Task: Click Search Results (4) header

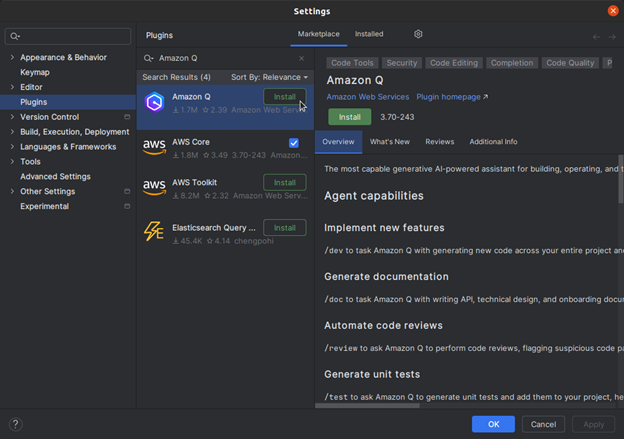Action: click(x=176, y=77)
